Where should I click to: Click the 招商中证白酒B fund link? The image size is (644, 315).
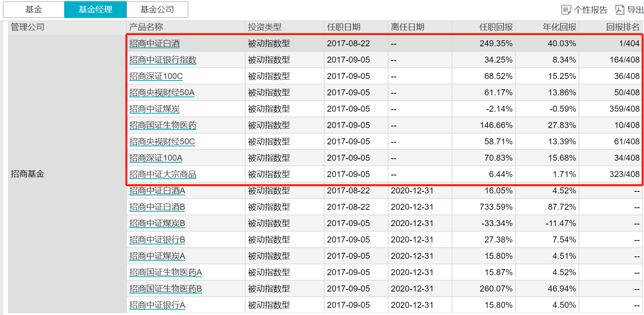[157, 207]
